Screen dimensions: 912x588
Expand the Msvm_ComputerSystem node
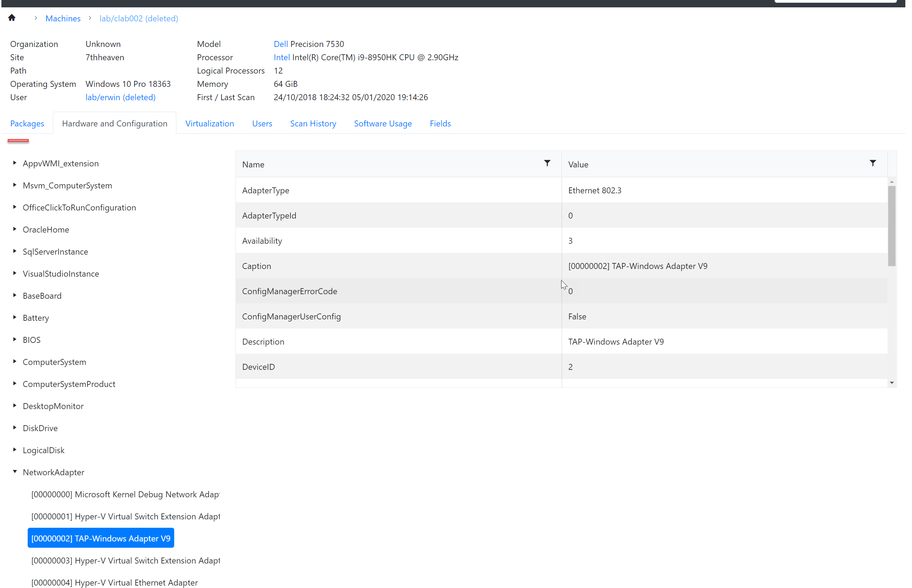point(14,185)
